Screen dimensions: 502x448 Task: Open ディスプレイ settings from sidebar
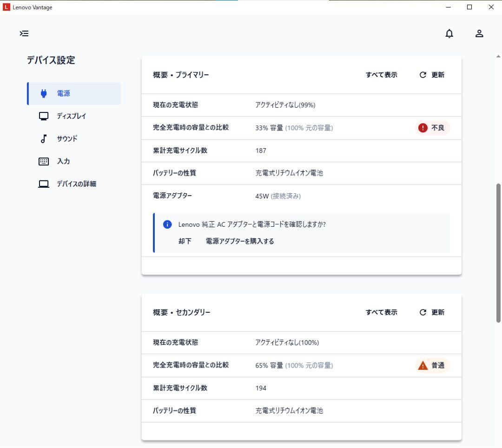coord(71,116)
